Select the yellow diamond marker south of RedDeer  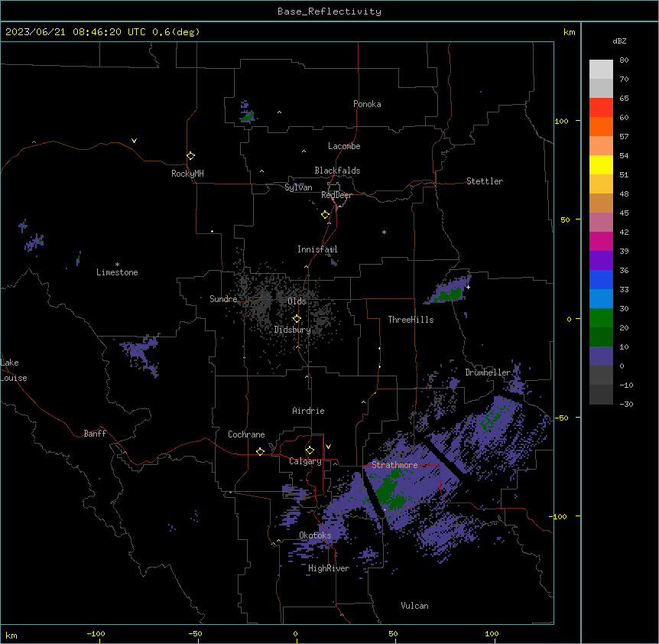[x=326, y=215]
